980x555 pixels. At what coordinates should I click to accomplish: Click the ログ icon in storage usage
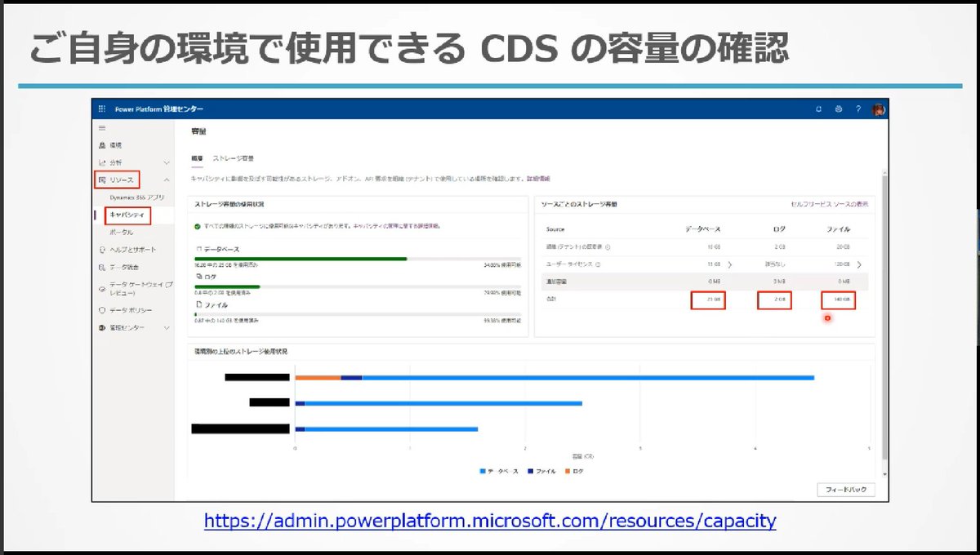[x=198, y=277]
